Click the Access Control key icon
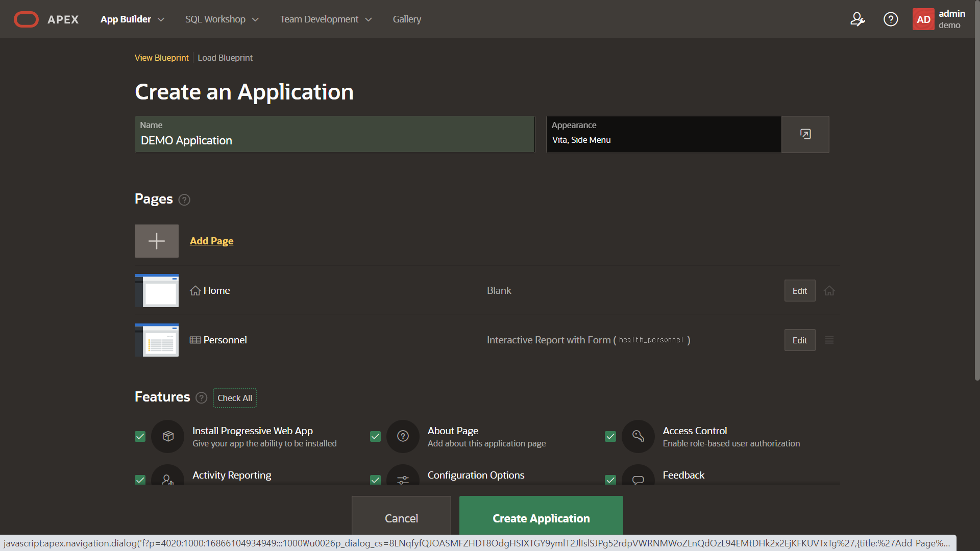The image size is (980, 551). point(638,436)
